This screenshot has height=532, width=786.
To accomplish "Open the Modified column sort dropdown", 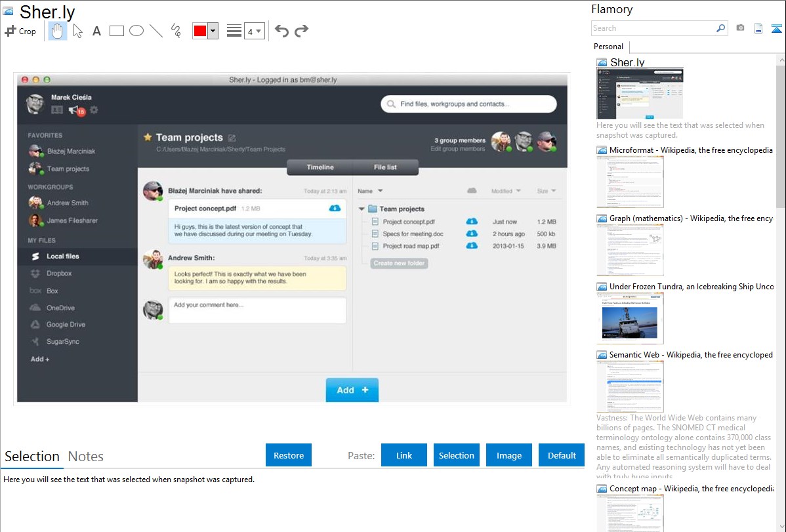I will coord(518,191).
